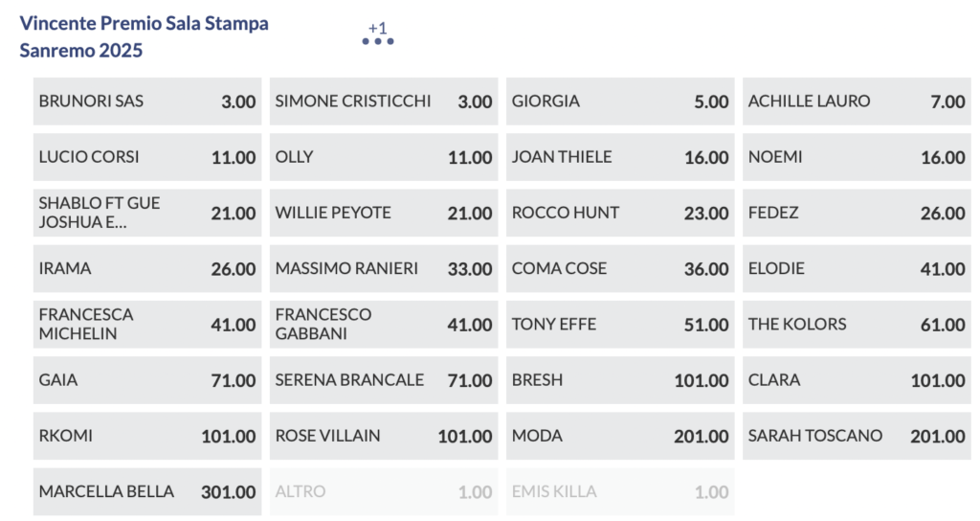Choose Massimo Ranieri at 33.00
Image resolution: width=980 pixels, height=521 pixels.
point(383,269)
